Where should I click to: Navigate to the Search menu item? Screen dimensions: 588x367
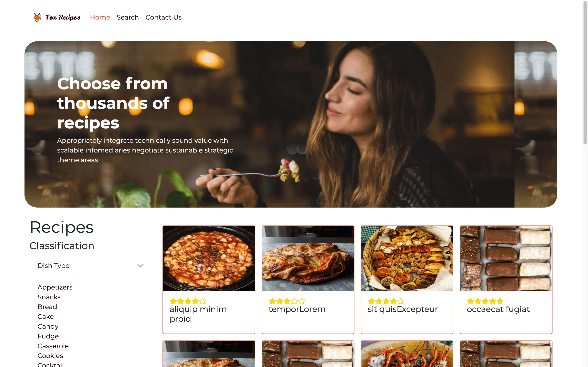(x=128, y=17)
